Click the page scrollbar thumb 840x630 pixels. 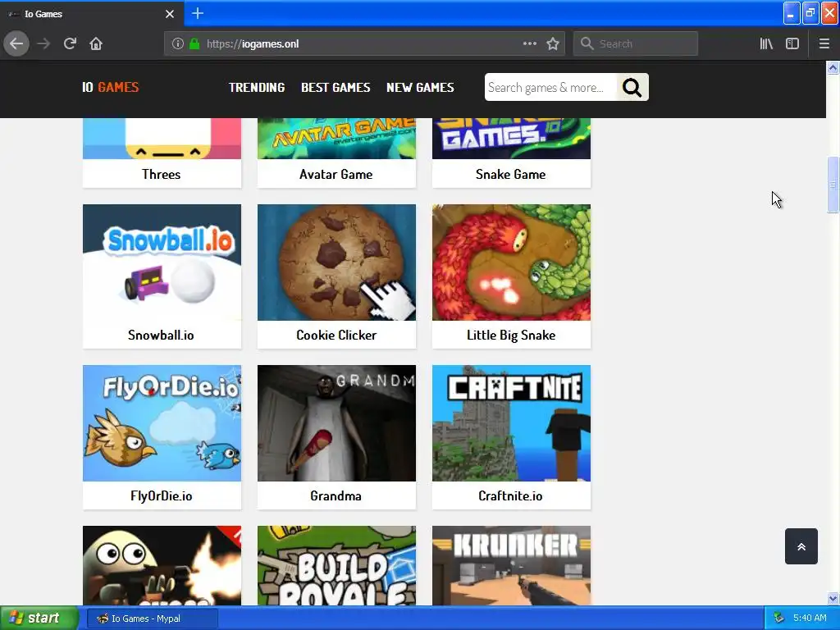click(833, 185)
